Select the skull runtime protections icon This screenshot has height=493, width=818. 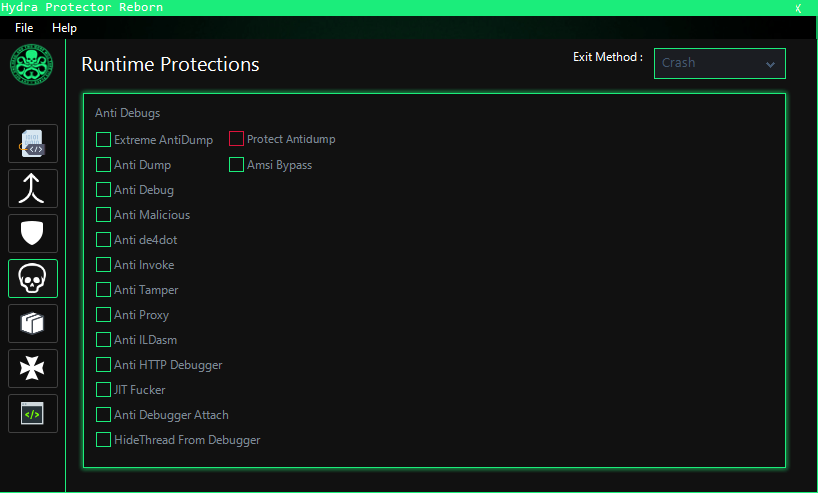tap(33, 278)
